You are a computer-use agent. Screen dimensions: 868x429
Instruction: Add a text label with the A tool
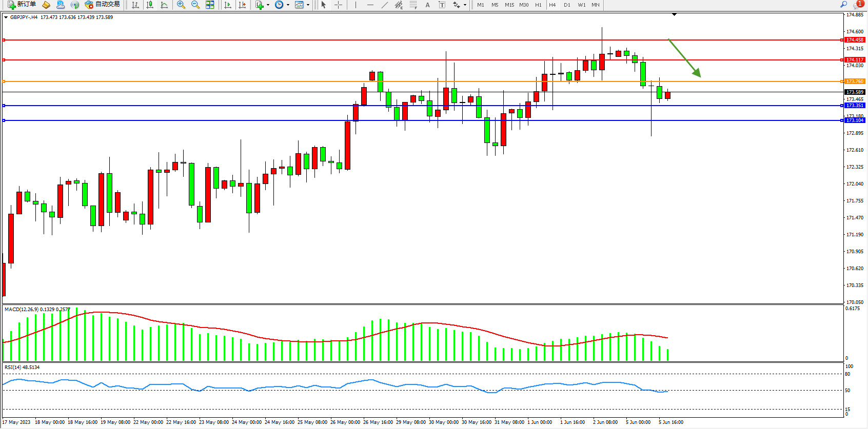pos(427,5)
